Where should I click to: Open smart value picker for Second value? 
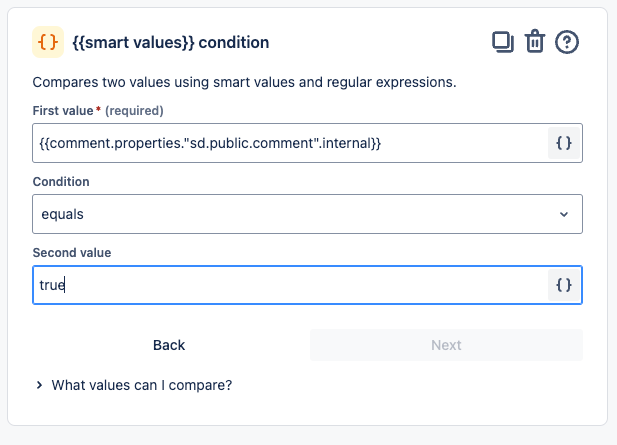pos(564,285)
